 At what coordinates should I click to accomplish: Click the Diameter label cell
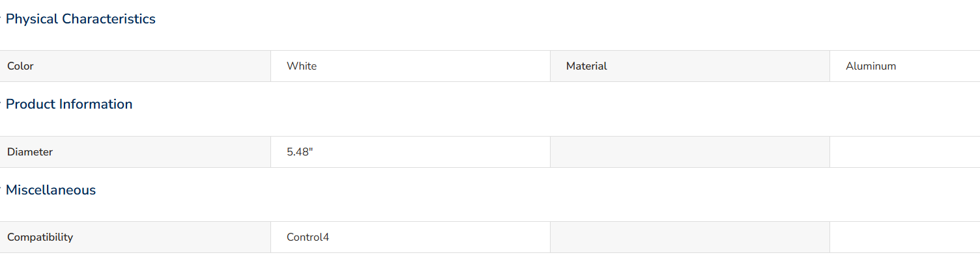point(135,152)
